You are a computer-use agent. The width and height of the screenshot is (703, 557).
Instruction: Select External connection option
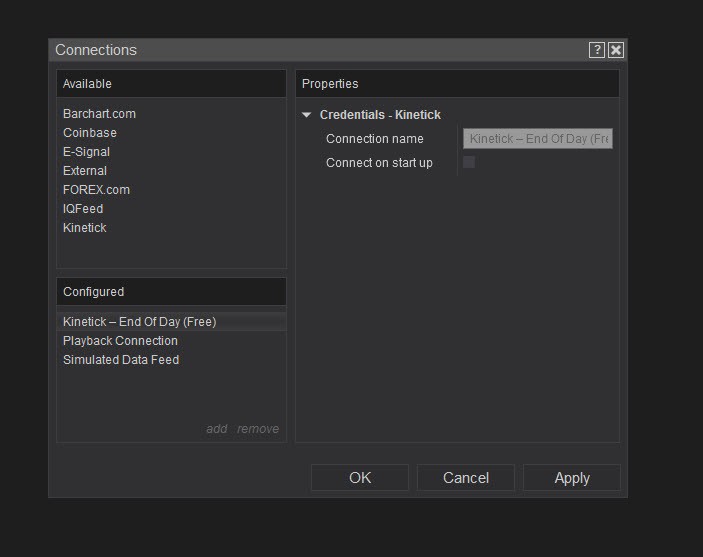click(85, 171)
